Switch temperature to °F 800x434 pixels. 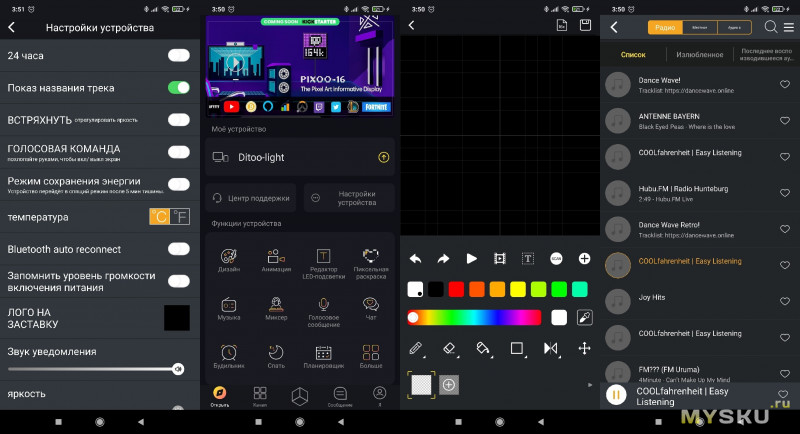coord(180,217)
